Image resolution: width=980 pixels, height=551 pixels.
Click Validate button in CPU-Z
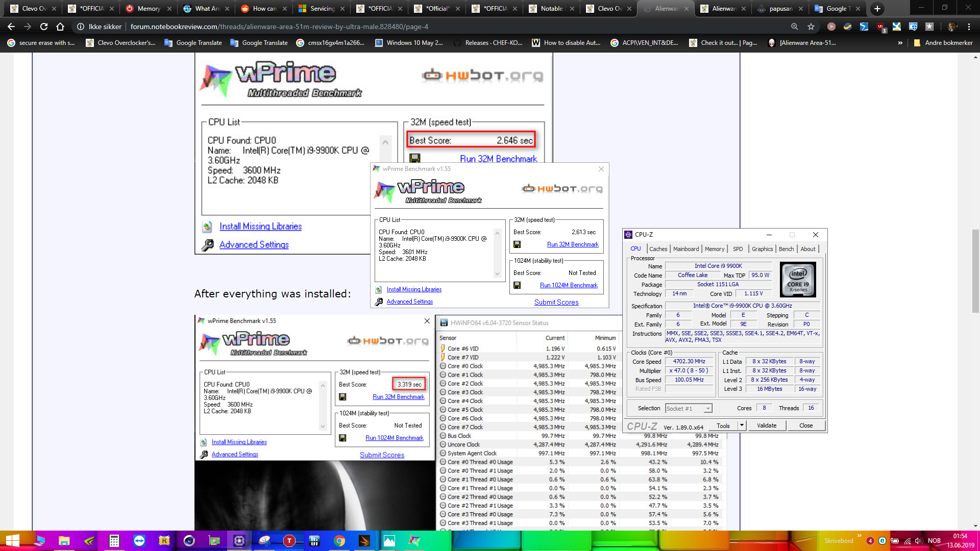(767, 425)
